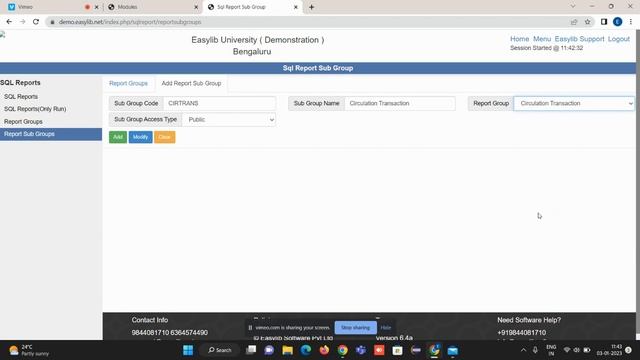Screen dimensions: 640x360
Task: Open the Chrome profile avatar
Action: [x=617, y=22]
